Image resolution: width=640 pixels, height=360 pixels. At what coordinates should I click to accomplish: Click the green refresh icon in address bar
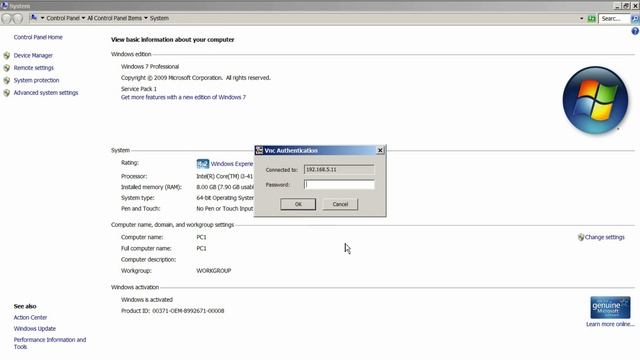tap(591, 19)
